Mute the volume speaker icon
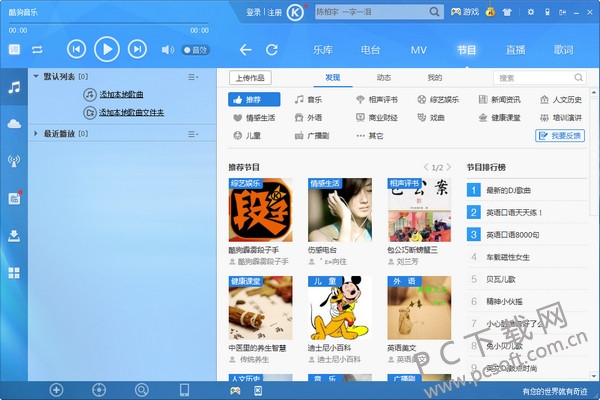The height and width of the screenshot is (400, 600). [x=168, y=50]
